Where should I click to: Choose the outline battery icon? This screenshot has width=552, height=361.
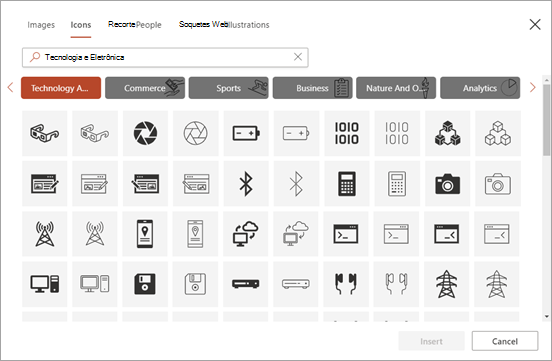click(x=296, y=133)
